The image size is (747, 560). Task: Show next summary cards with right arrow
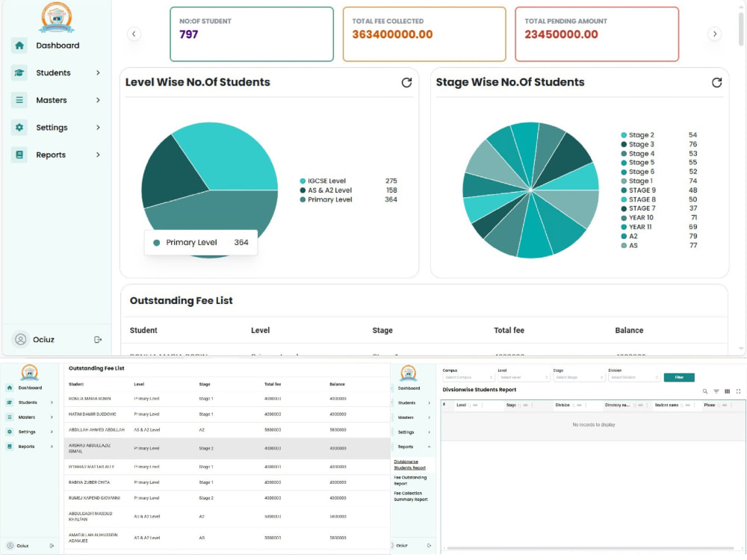tap(714, 34)
